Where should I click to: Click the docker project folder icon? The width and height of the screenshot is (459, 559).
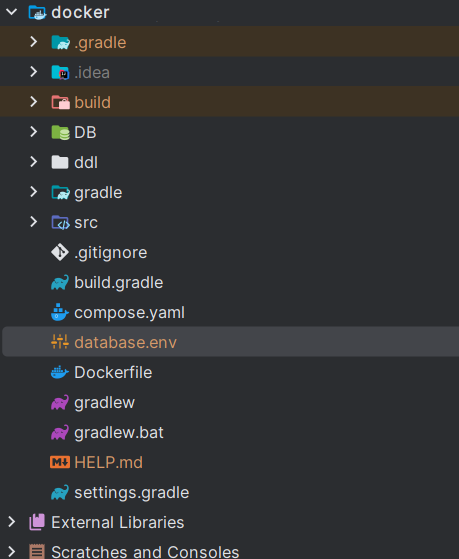[37, 12]
